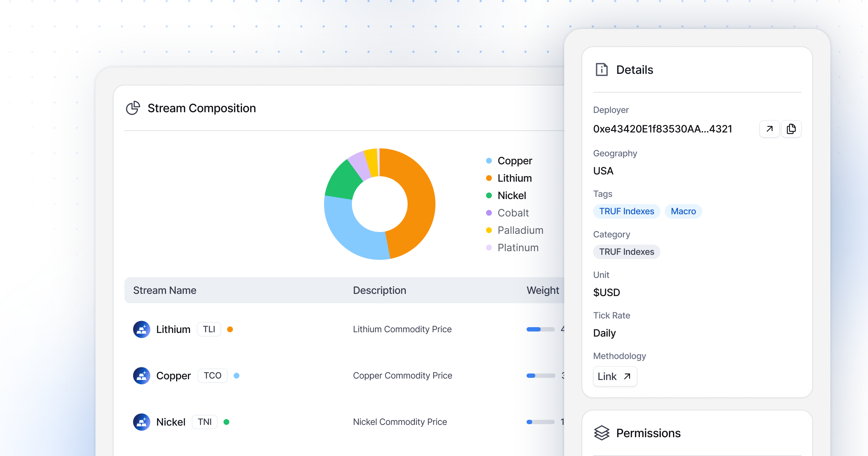The image size is (868, 456).
Task: Toggle Lithium in the chart legend
Action: tap(509, 178)
